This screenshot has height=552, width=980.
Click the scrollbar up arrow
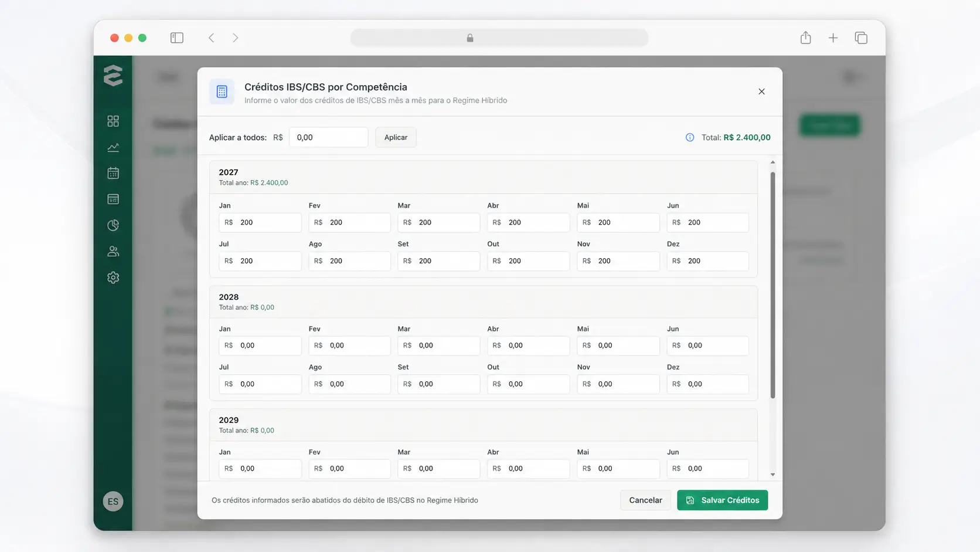point(773,162)
